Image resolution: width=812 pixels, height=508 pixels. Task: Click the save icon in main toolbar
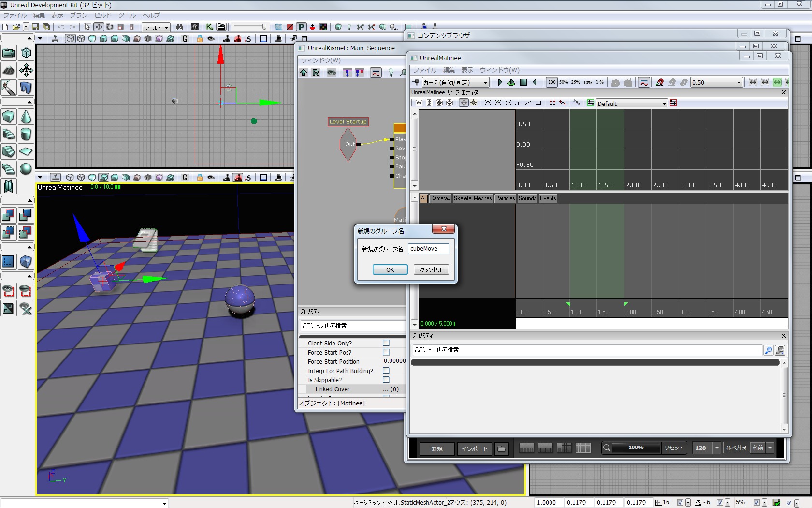pyautogui.click(x=35, y=27)
